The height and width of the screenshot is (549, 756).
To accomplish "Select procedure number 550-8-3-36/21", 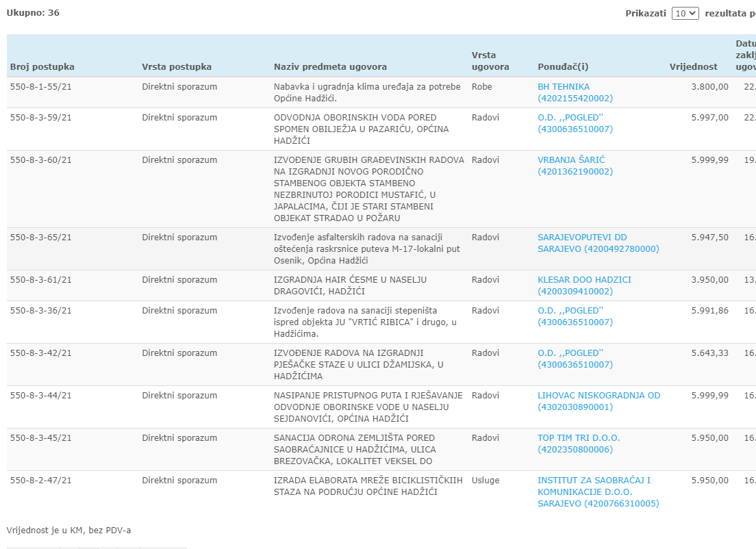I will pos(40,310).
